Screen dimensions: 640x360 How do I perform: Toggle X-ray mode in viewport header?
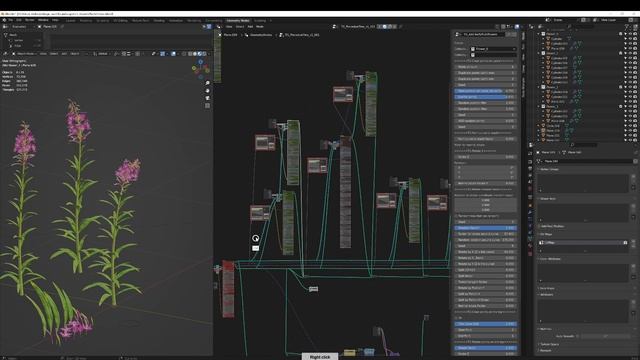pyautogui.click(x=184, y=53)
